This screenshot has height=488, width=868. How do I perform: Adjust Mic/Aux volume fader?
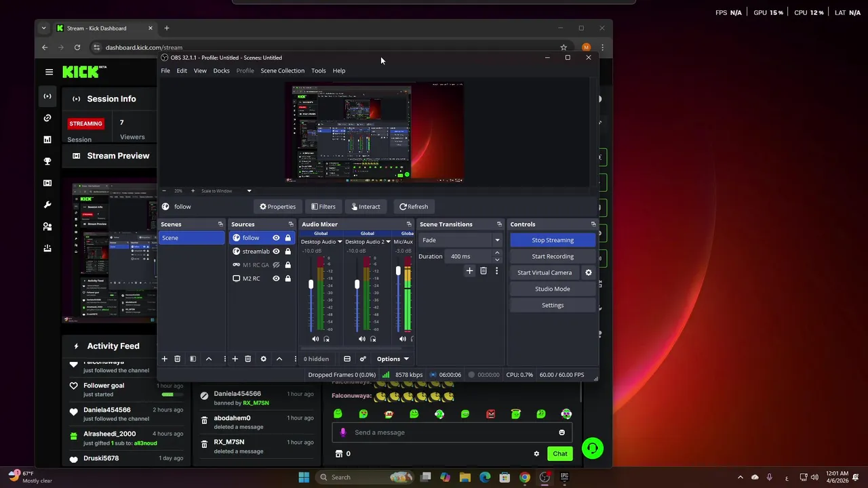(x=398, y=271)
